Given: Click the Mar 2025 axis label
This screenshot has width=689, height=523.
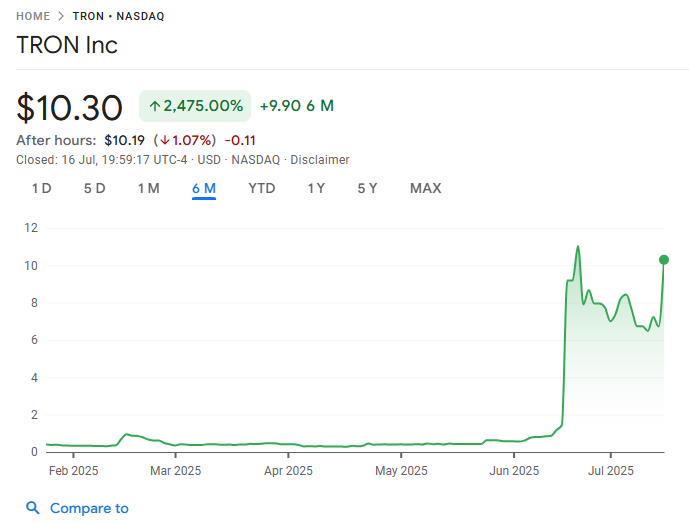Looking at the screenshot, I should (175, 471).
